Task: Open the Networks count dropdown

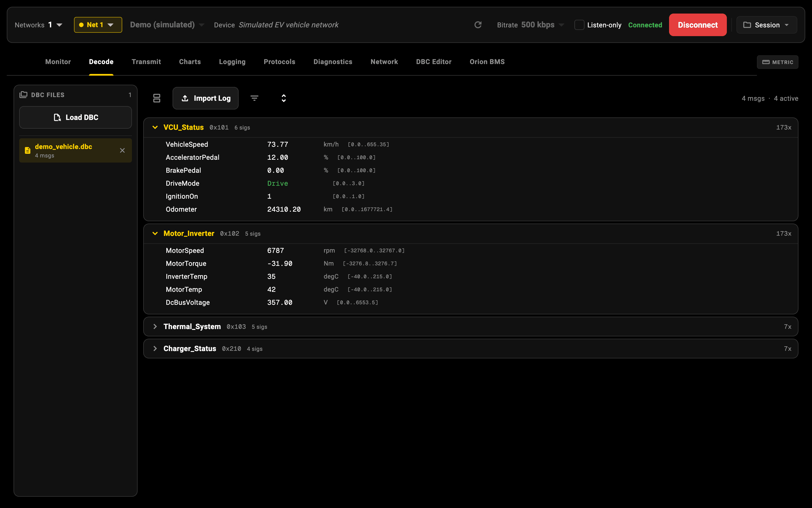Action: coord(55,25)
